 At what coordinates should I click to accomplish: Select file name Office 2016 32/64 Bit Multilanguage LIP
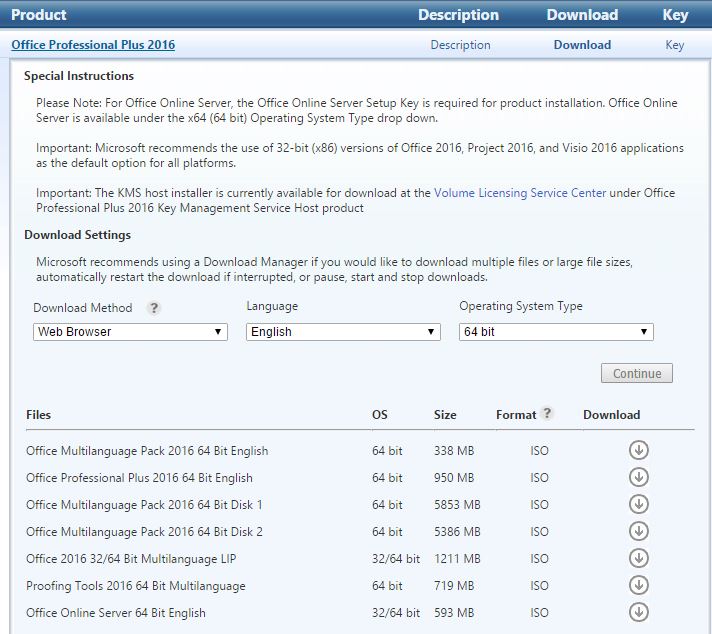[x=131, y=559]
